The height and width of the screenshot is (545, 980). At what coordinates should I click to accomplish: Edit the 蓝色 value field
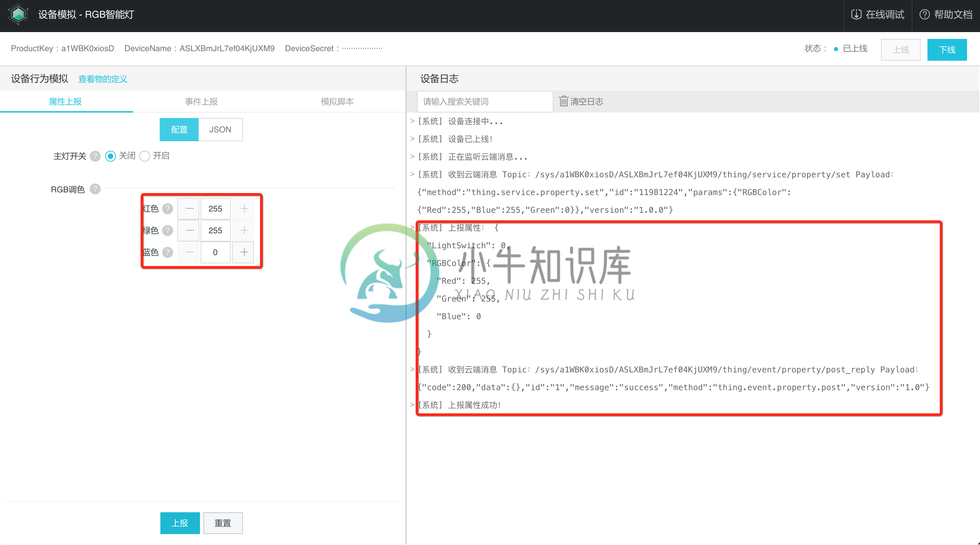215,252
